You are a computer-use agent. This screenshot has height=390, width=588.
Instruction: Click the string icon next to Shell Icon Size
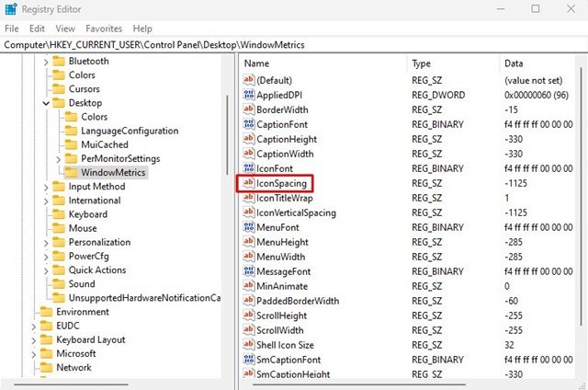coord(249,345)
